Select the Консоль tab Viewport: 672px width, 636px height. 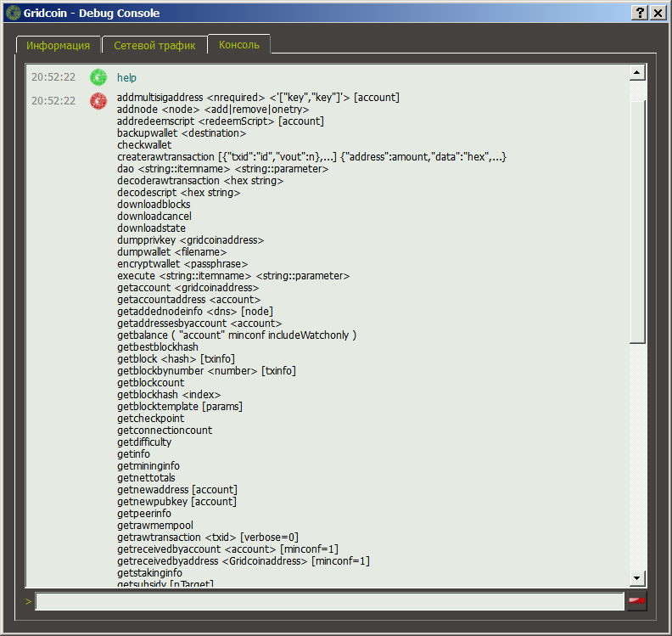pos(239,44)
